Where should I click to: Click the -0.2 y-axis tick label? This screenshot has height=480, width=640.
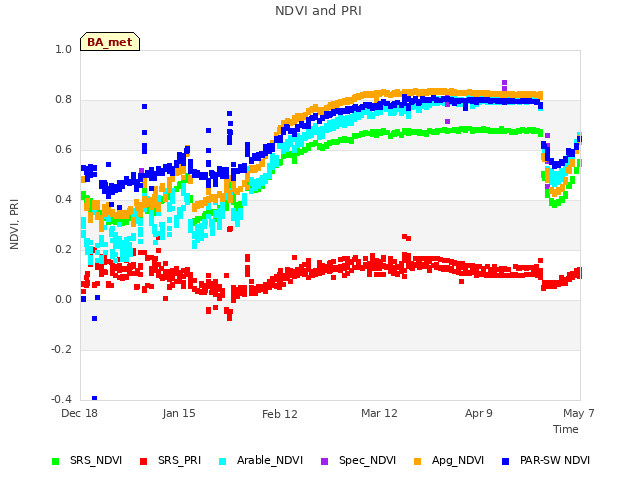pos(61,349)
